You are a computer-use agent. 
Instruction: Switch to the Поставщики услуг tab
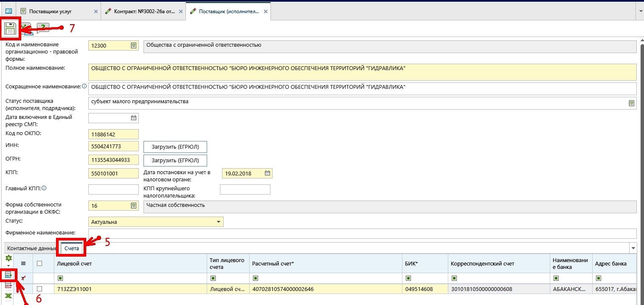point(51,11)
